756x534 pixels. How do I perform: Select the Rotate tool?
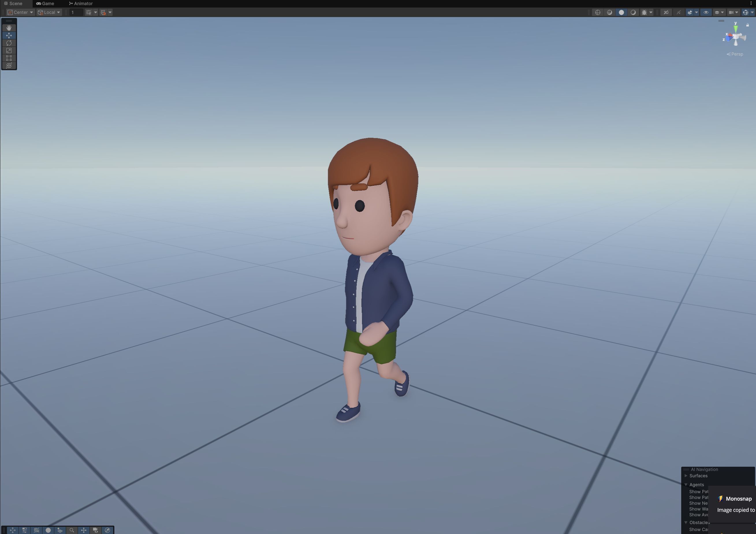[x=9, y=43]
